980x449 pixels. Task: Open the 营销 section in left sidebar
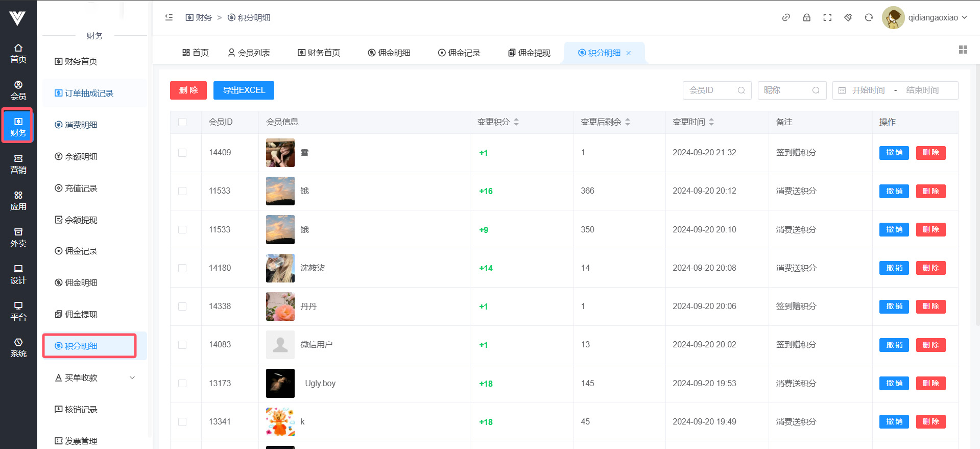(x=18, y=164)
